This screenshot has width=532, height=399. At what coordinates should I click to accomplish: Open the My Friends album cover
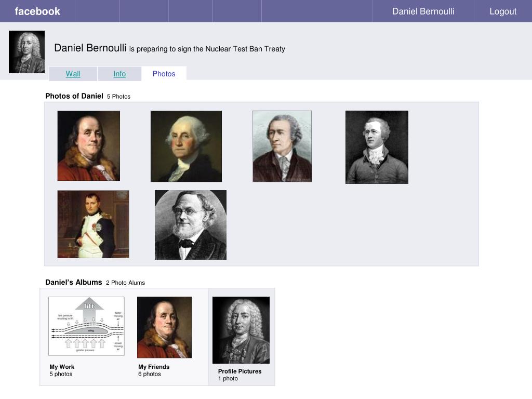click(164, 327)
